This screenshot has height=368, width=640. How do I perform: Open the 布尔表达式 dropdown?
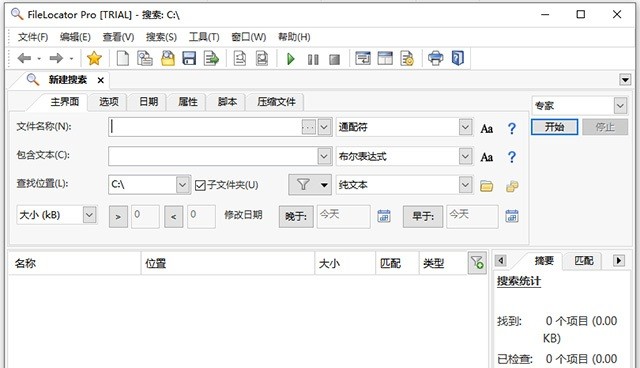point(465,156)
